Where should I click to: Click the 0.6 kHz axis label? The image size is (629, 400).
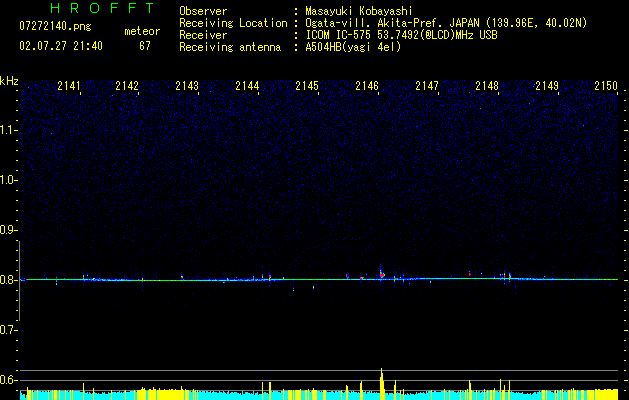[x=8, y=380]
